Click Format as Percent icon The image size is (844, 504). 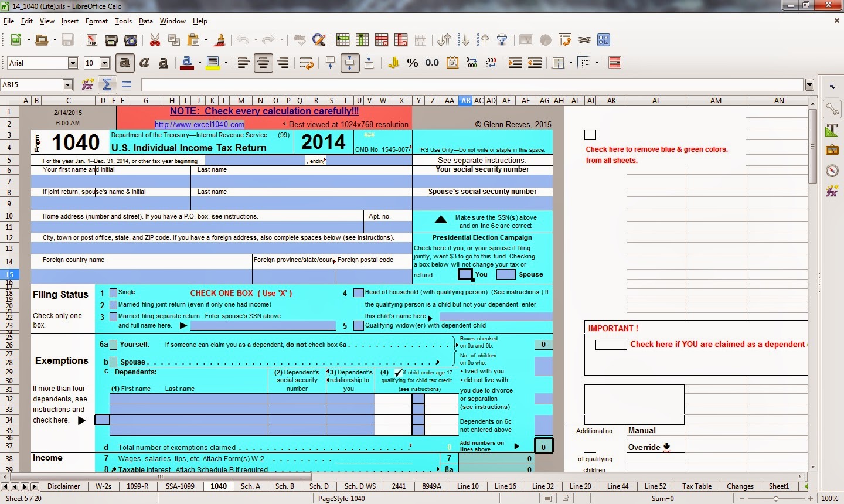tap(413, 63)
